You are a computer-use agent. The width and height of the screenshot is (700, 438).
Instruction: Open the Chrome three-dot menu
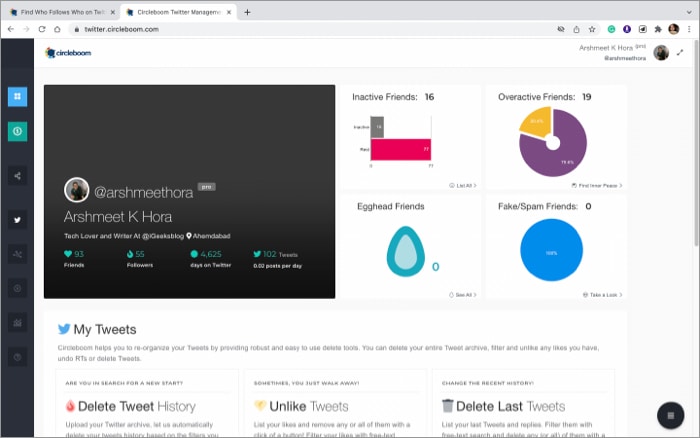click(x=689, y=29)
